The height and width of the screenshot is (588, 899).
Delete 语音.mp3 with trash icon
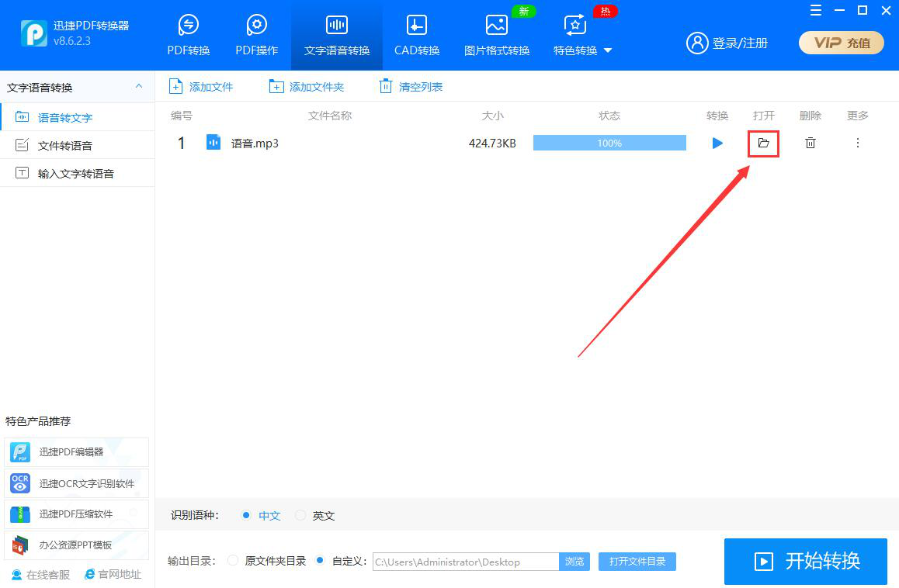(x=810, y=143)
